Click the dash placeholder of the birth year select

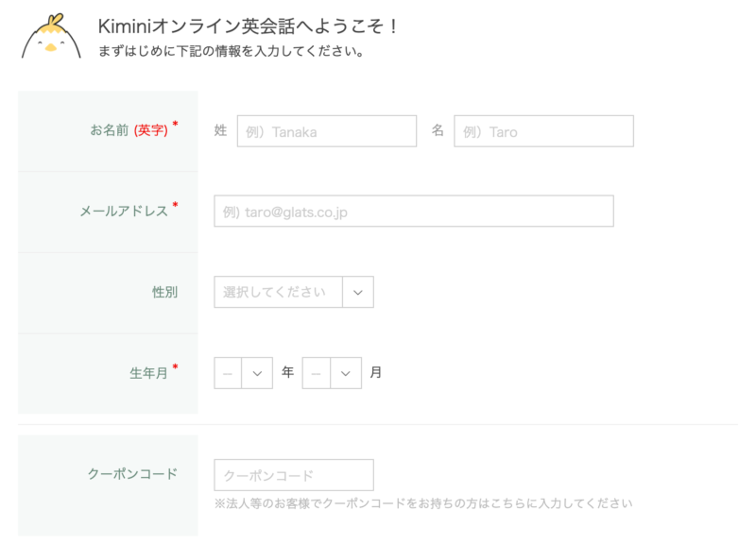[x=228, y=373]
